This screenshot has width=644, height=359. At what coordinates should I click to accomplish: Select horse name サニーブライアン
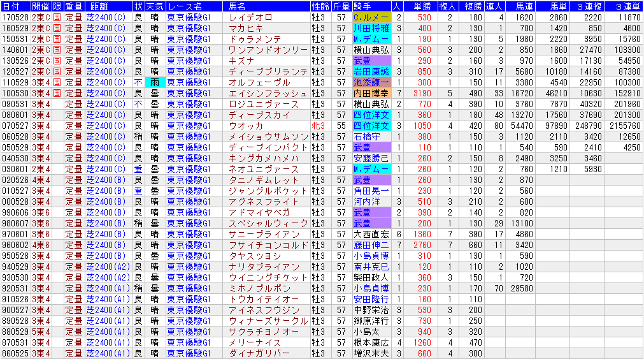pos(264,234)
